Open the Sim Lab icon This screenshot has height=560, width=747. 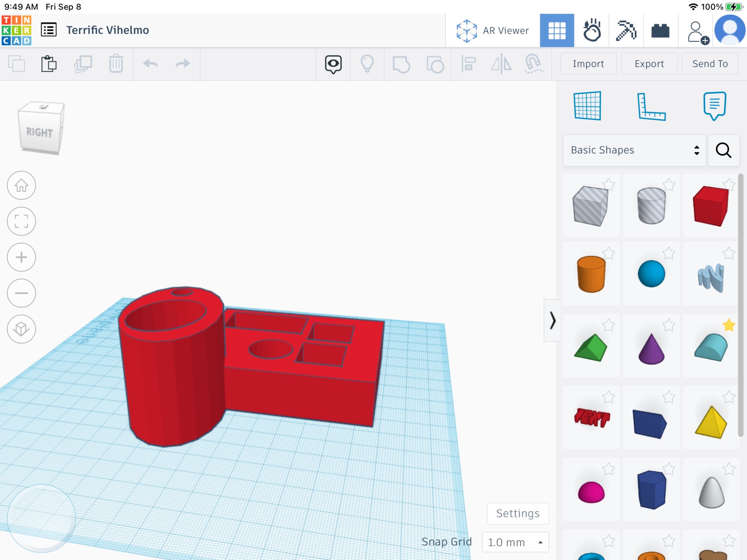tap(592, 31)
